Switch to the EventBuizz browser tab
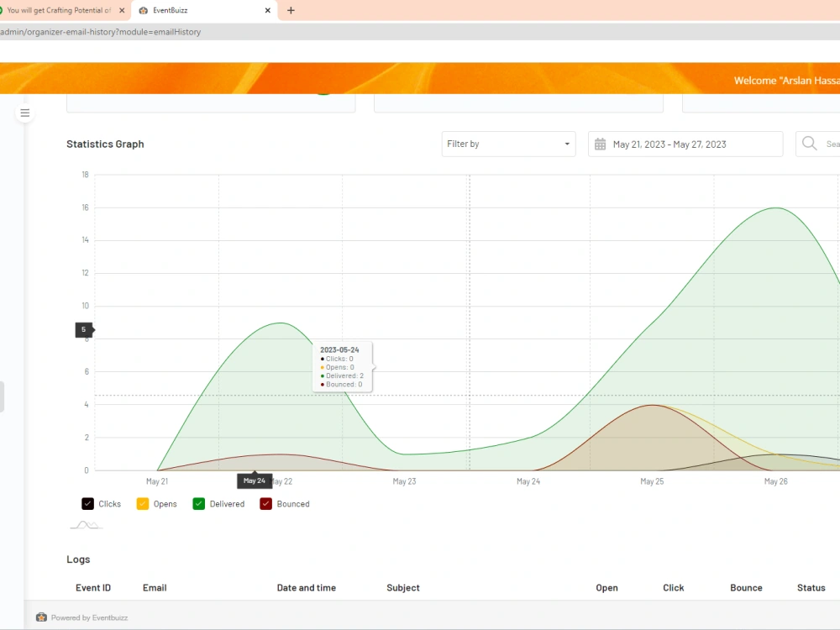Screen dimensions: 840x630 204,10
